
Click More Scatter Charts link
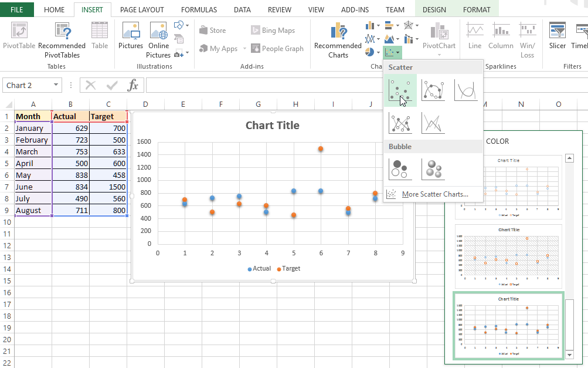[435, 194]
